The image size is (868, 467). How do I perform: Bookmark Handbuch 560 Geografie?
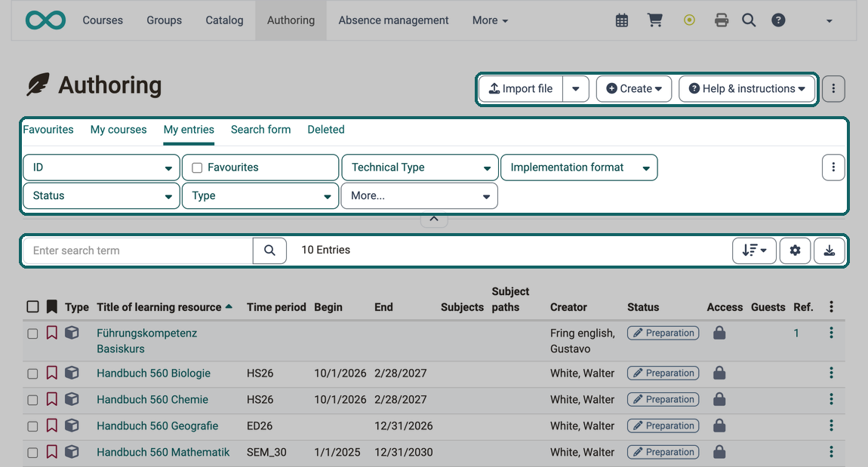(51, 426)
